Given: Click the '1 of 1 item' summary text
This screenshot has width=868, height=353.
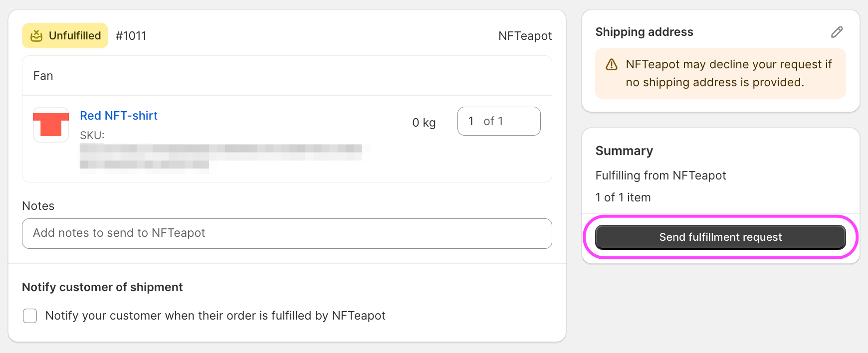Looking at the screenshot, I should coord(623,197).
